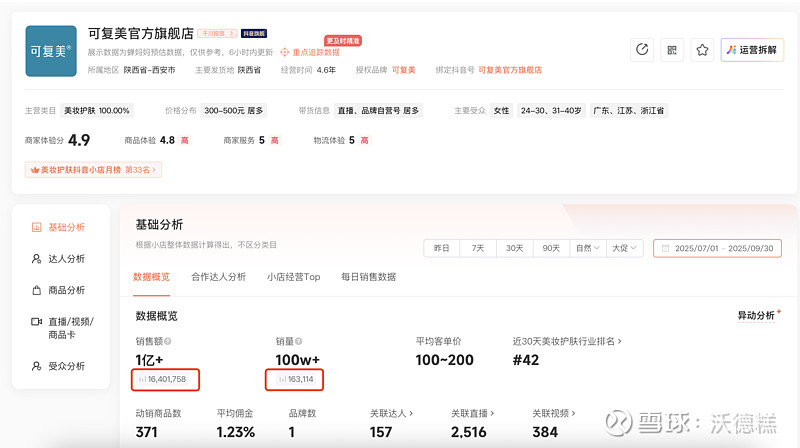Click industry rank value #42
Viewport: 800px width, 448px height.
[x=526, y=360]
